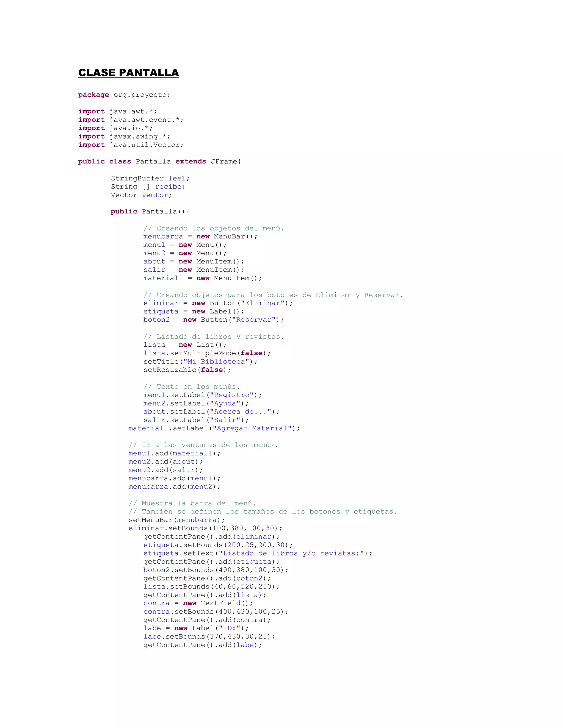Image resolution: width=563 pixels, height=728 pixels.
Task: Click the package org.proyecto line
Action: [x=124, y=95]
